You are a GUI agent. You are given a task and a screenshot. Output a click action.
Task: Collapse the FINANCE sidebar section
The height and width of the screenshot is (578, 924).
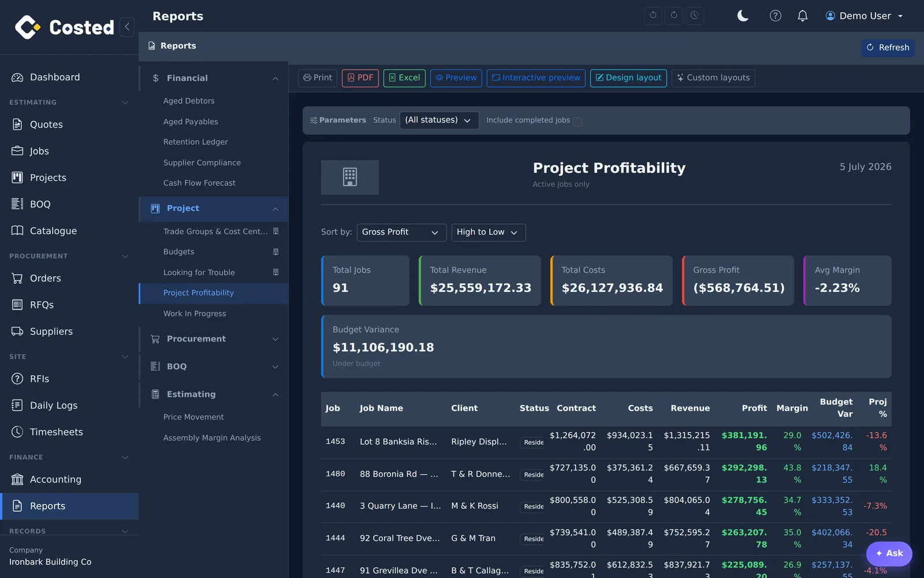[x=125, y=457]
